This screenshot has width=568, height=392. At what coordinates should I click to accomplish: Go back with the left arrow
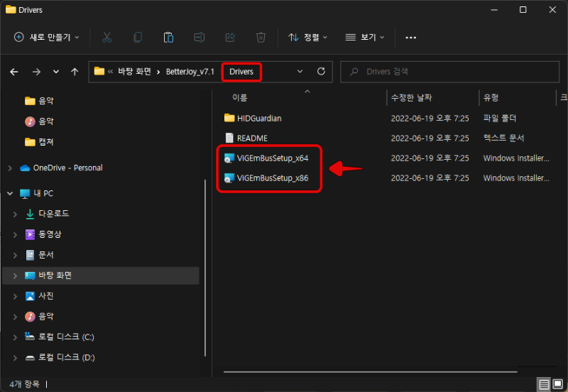coord(14,72)
